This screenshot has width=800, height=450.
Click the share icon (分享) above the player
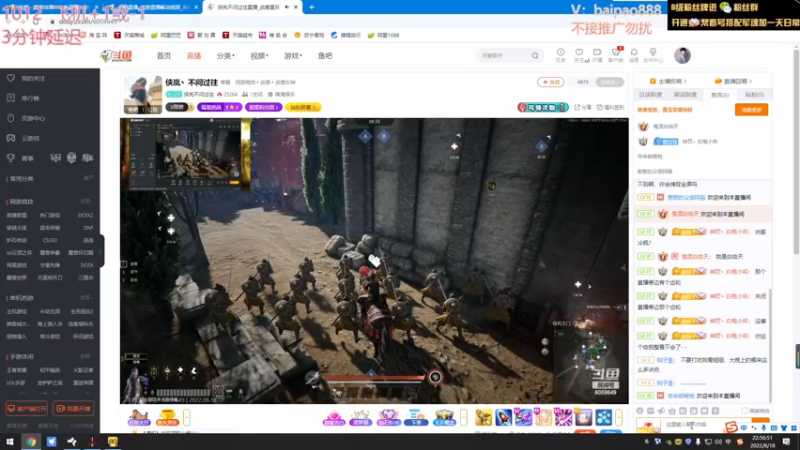tap(583, 107)
